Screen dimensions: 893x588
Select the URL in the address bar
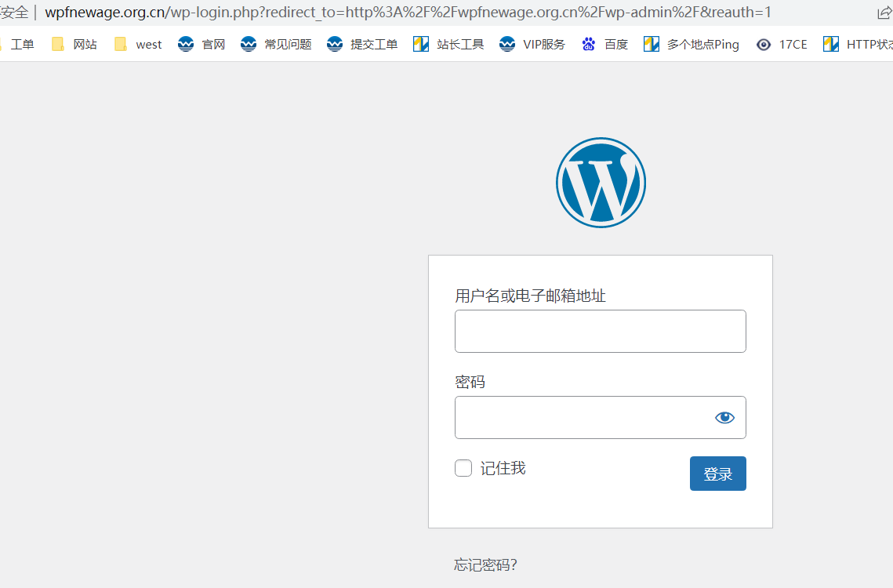tap(408, 13)
